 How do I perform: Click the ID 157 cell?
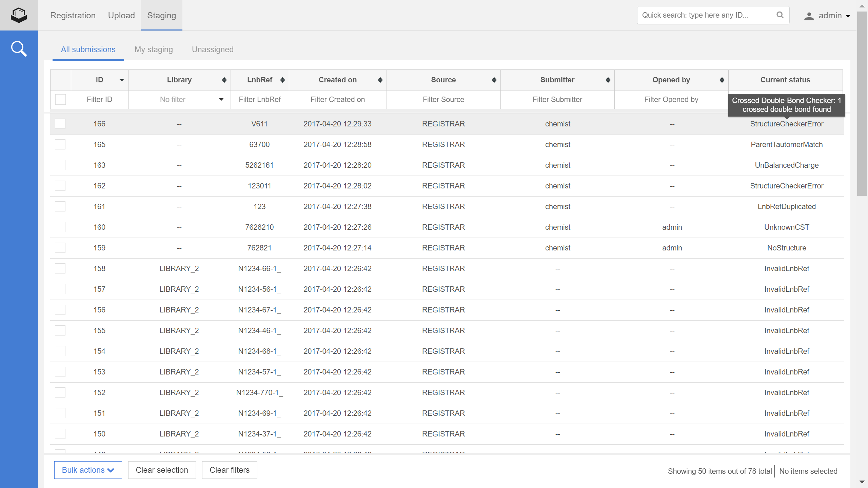click(99, 289)
